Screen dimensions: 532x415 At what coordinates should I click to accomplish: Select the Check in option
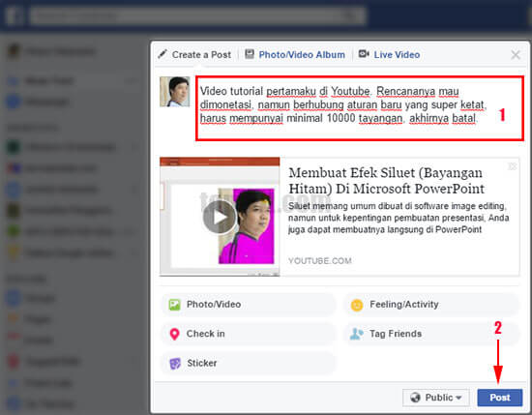coord(248,334)
